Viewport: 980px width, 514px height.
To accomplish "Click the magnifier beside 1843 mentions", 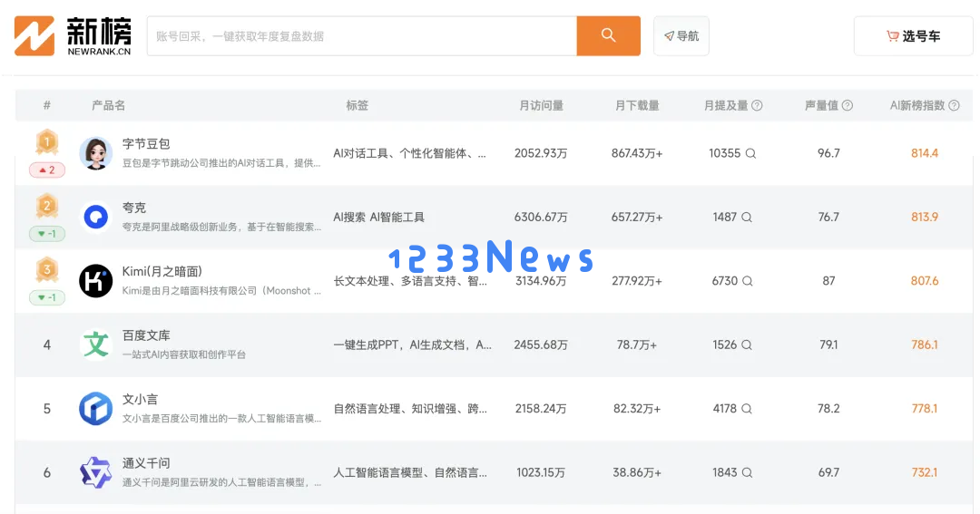I will pos(747,473).
